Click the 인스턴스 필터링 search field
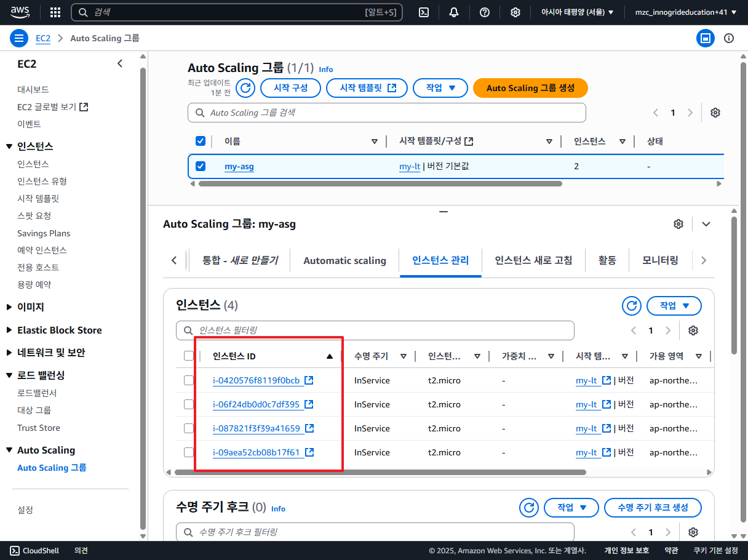Image resolution: width=748 pixels, height=560 pixels. 375,330
